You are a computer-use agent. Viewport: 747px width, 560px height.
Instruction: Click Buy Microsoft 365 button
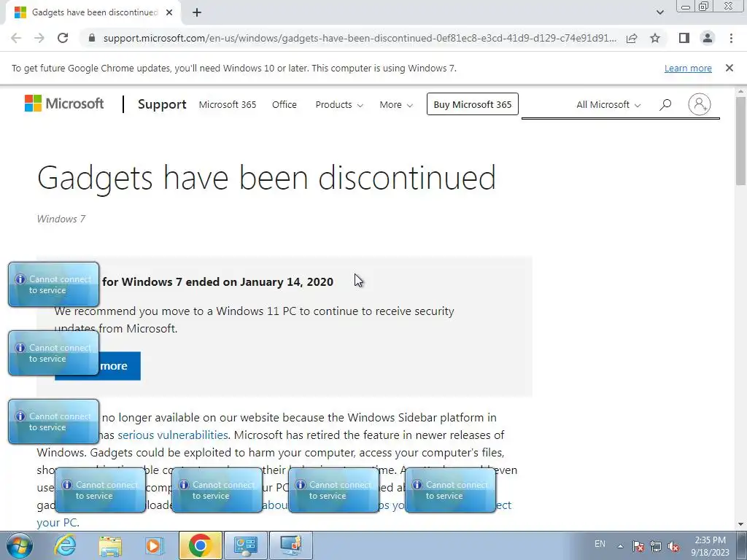pos(472,104)
